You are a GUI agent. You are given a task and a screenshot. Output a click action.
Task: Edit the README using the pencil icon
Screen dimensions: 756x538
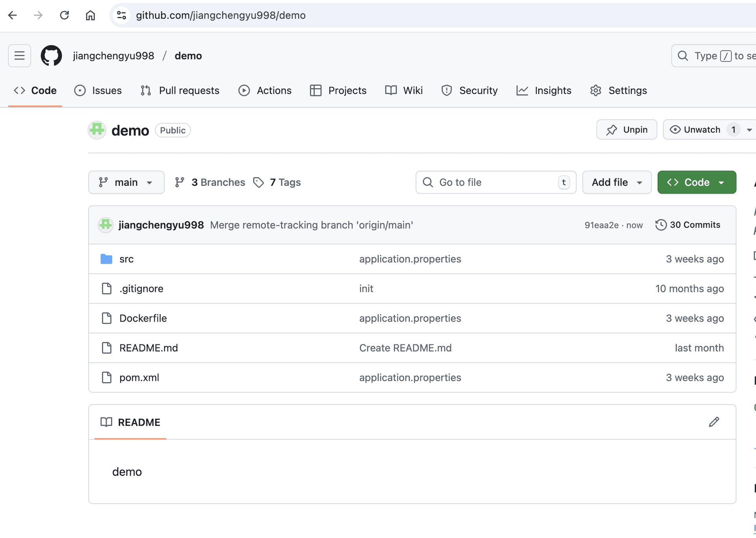click(713, 422)
